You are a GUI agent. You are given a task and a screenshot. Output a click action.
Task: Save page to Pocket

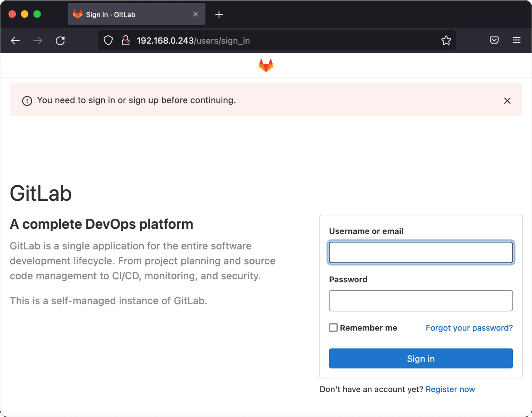(494, 40)
